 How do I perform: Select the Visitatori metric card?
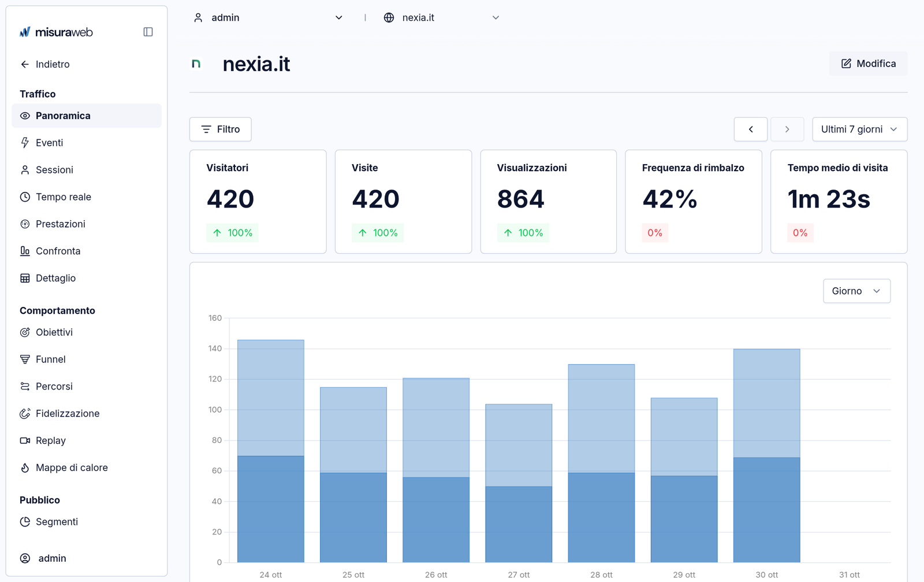coord(258,202)
